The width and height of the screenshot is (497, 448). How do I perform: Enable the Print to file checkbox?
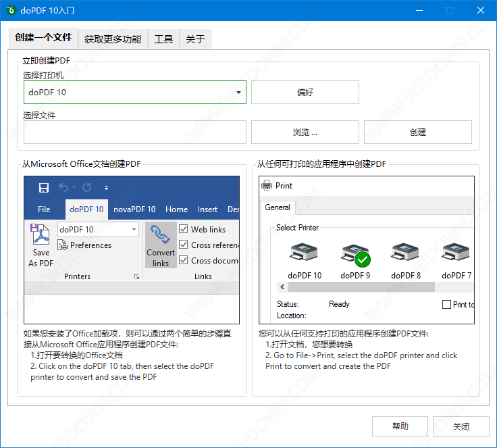pyautogui.click(x=446, y=304)
